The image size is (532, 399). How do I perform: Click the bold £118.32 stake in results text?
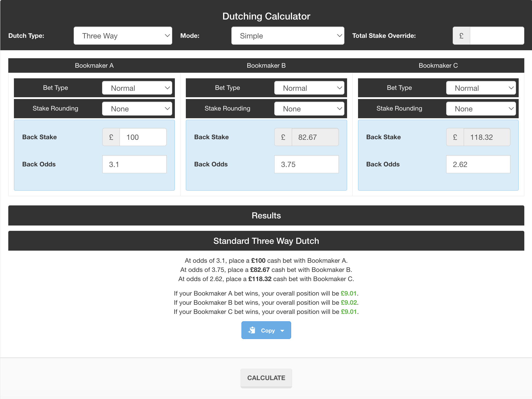coord(260,279)
